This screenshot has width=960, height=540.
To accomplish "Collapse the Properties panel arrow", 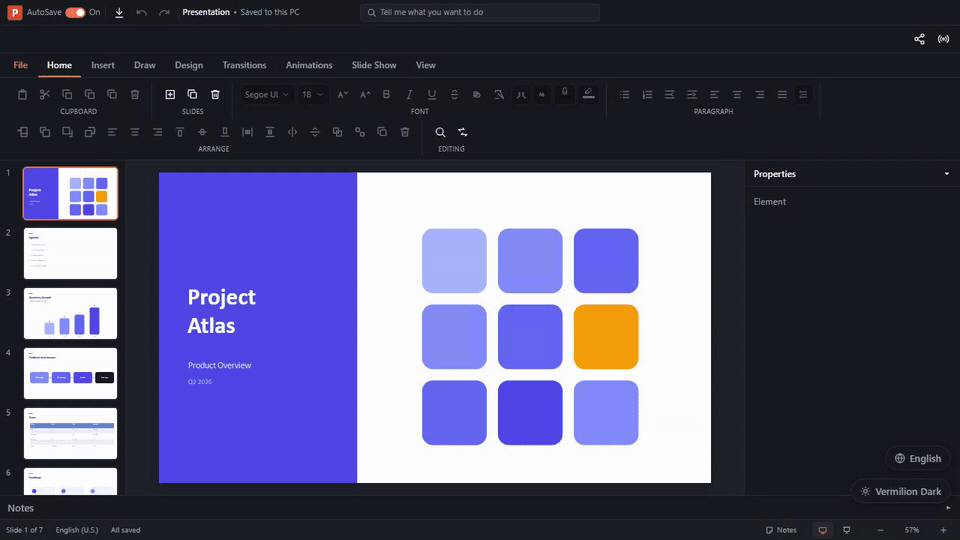I will 947,174.
